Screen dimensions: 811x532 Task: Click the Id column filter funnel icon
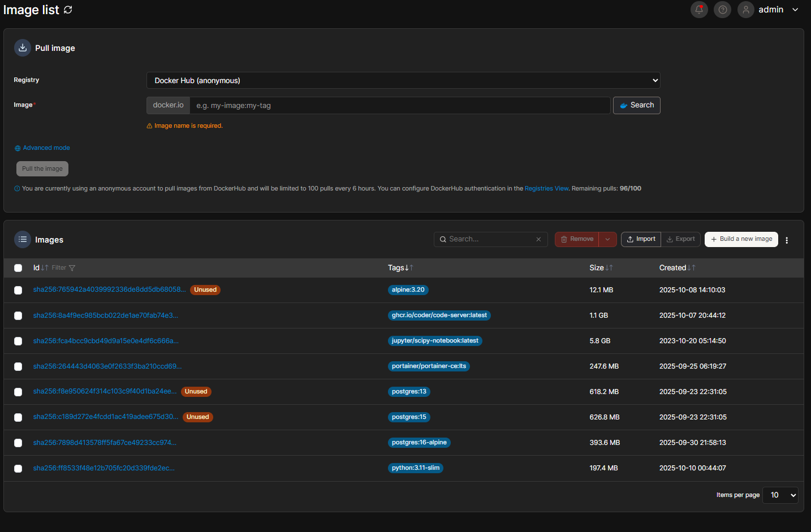click(72, 268)
